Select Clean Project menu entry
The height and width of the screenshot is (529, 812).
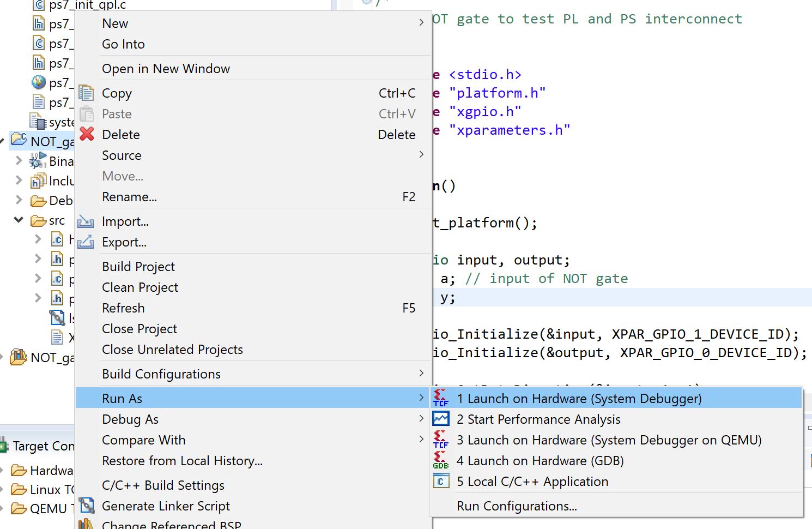pyautogui.click(x=140, y=287)
